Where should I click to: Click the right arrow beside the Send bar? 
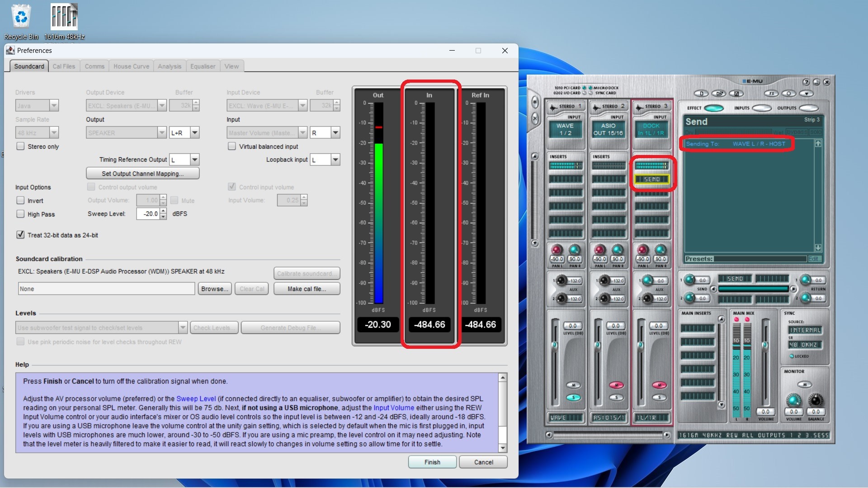[x=793, y=289]
